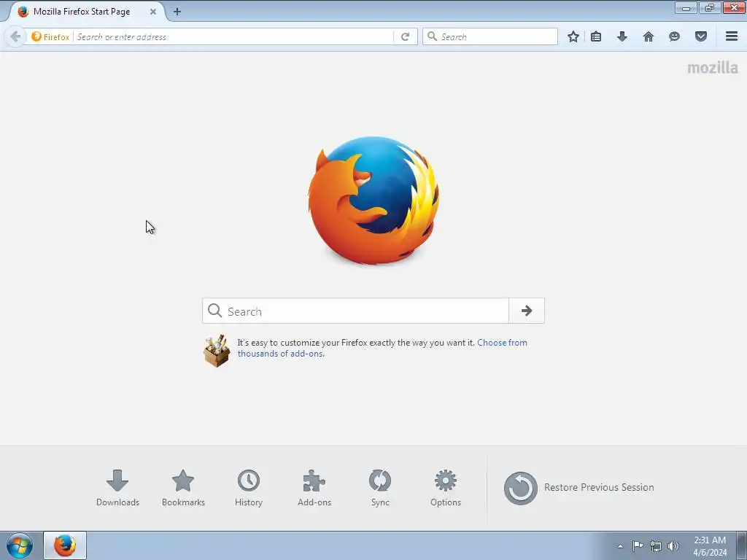Save to Pocket icon in toolbar
The image size is (747, 560).
[700, 36]
